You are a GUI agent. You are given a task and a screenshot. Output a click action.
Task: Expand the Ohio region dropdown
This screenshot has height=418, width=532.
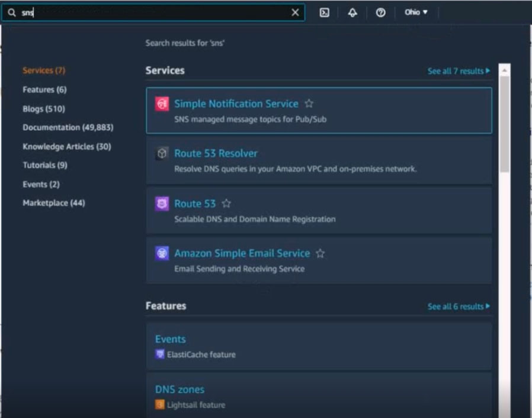coord(416,12)
